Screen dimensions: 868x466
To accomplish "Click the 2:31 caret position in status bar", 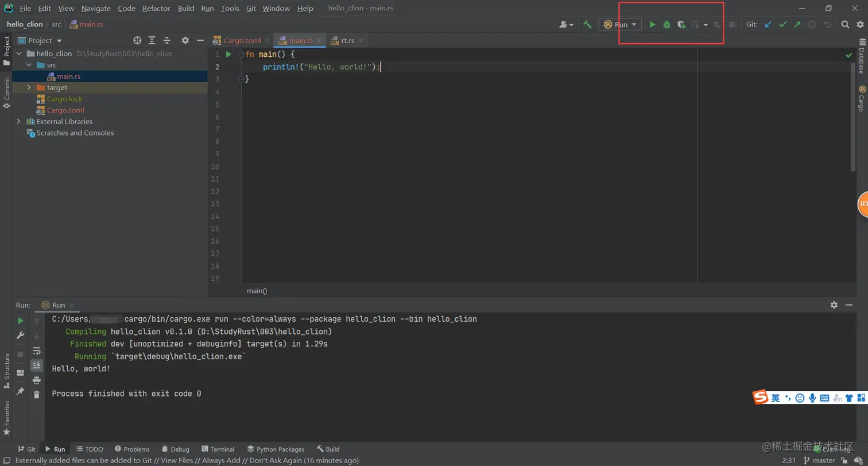I will 788,460.
